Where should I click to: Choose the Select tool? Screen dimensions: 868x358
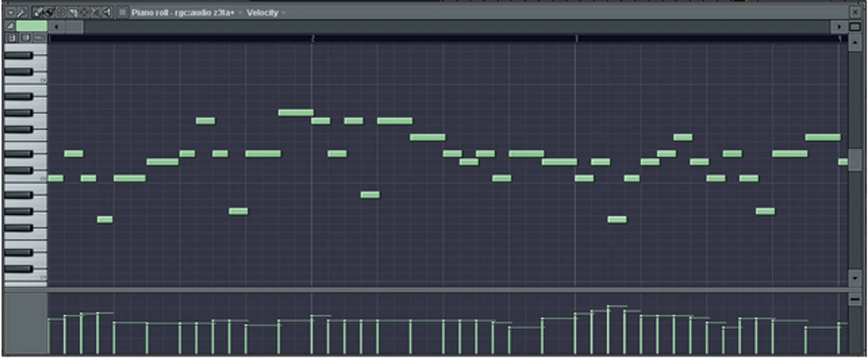95,12
